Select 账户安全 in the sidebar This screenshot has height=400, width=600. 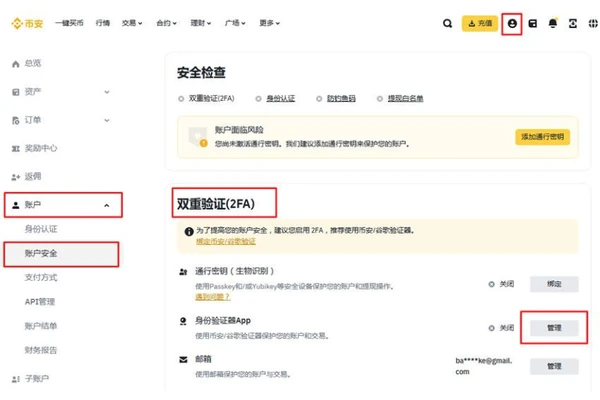(x=61, y=254)
